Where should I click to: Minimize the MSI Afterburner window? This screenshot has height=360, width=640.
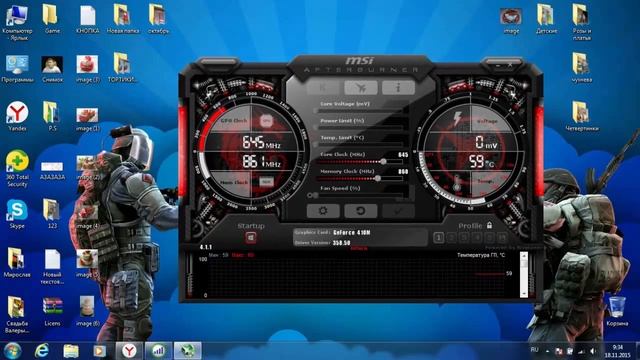[x=498, y=65]
